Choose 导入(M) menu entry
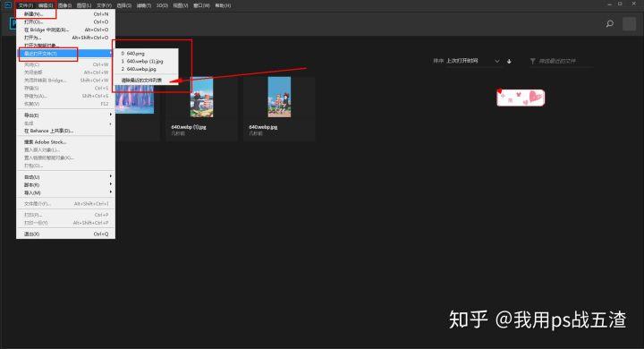The width and height of the screenshot is (644, 349). [65, 192]
